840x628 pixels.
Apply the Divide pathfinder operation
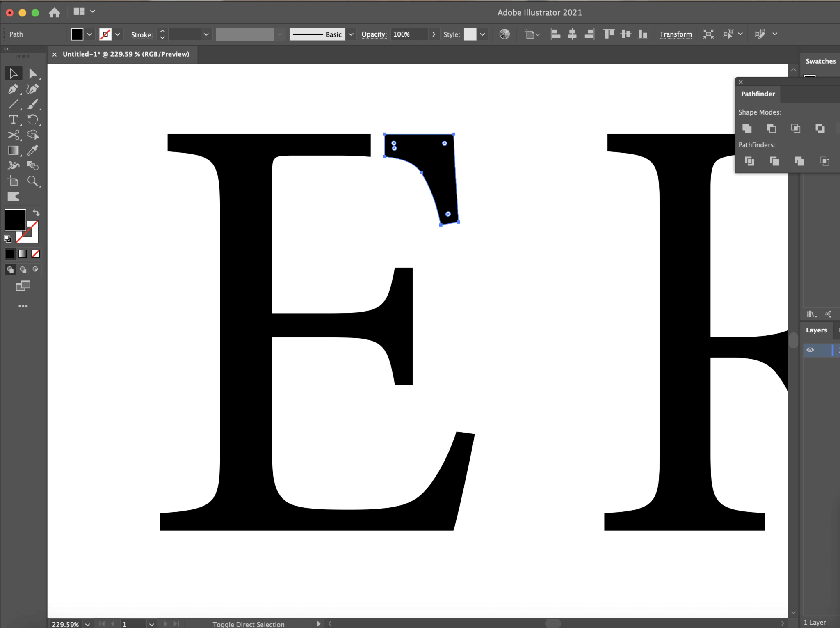(750, 161)
